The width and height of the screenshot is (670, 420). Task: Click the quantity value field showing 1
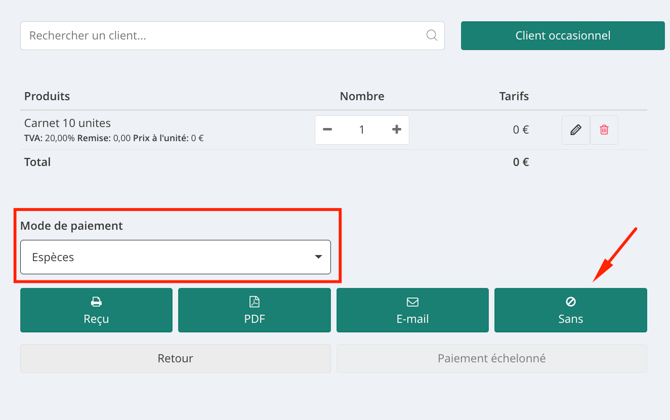pyautogui.click(x=361, y=129)
